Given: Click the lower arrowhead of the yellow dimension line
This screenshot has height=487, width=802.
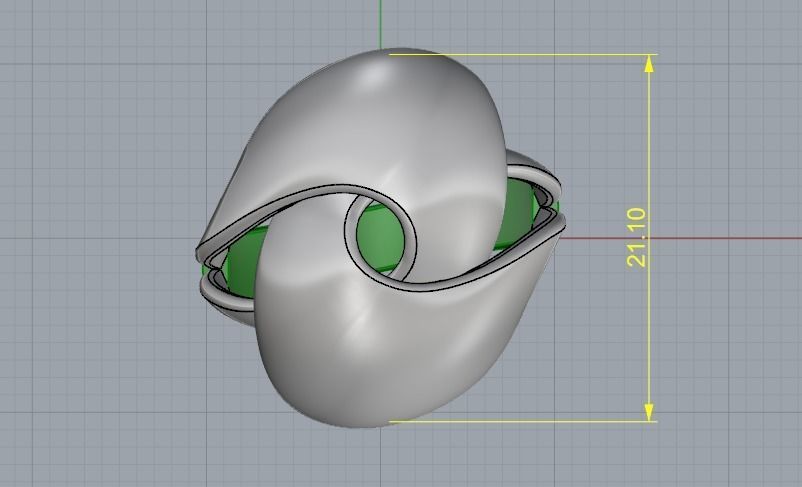Looking at the screenshot, I should click(649, 412).
